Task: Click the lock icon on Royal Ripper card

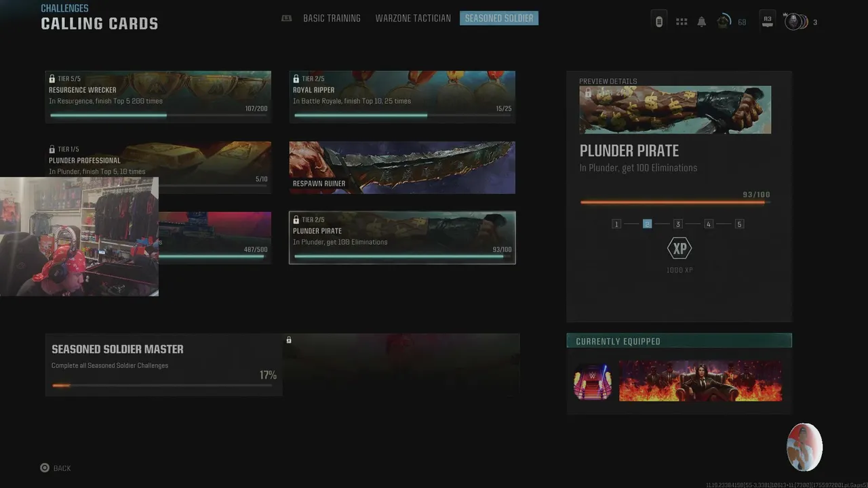Action: click(296, 79)
